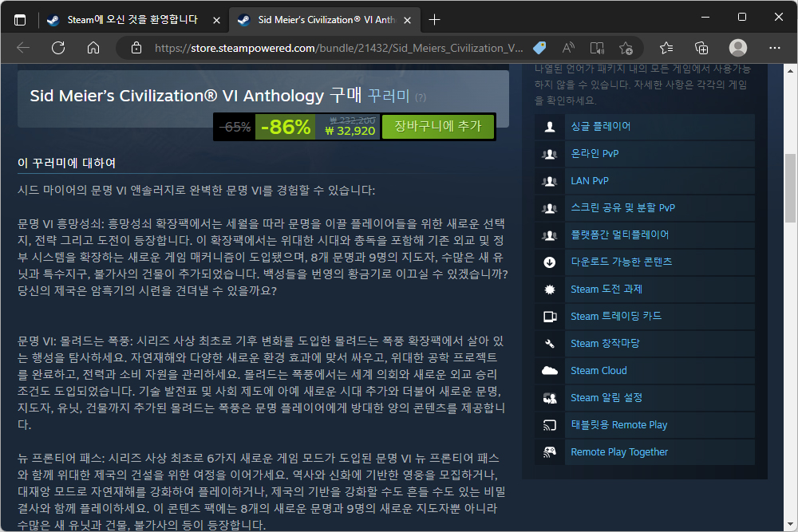The height and width of the screenshot is (532, 798).
Task: View site information lock icon
Action: (136, 48)
